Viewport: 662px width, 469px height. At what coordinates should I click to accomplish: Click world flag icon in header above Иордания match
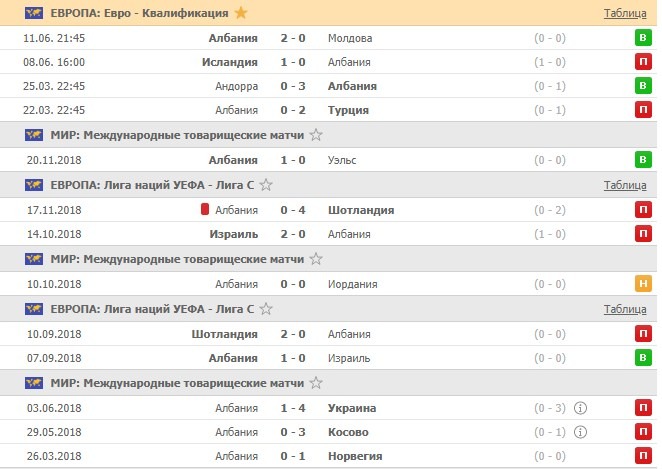click(x=33, y=259)
